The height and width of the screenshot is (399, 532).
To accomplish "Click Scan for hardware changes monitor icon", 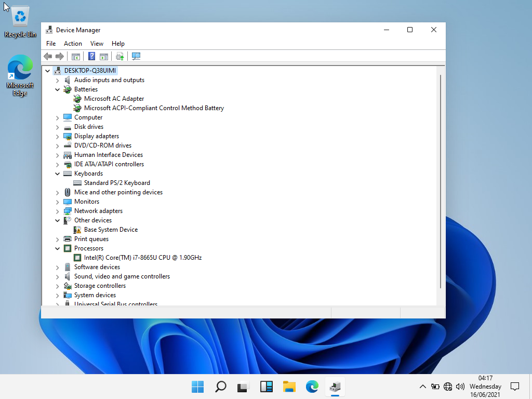I will [x=136, y=56].
